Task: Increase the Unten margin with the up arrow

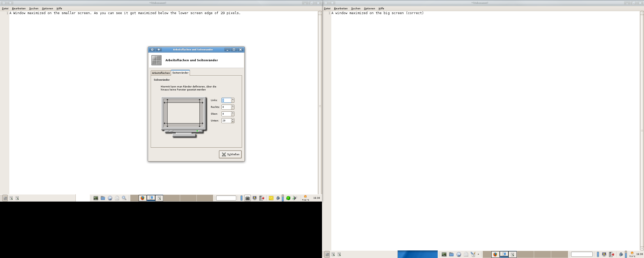Action: coord(233,119)
